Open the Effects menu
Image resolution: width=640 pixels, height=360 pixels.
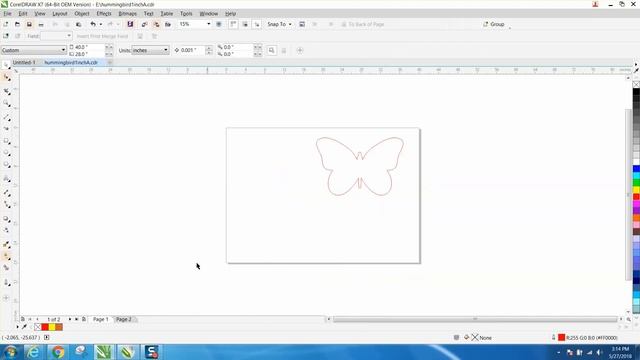coord(104,13)
